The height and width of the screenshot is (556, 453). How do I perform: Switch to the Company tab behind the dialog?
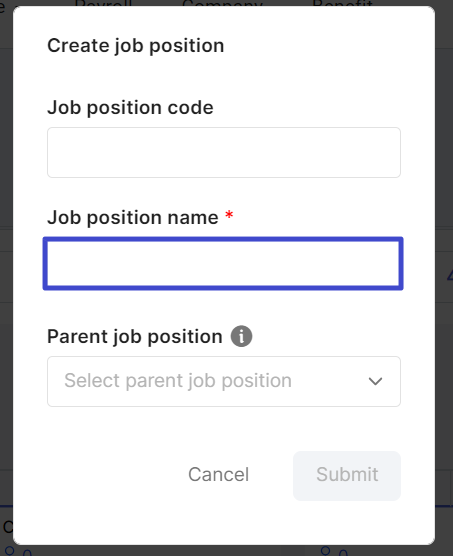(222, 4)
